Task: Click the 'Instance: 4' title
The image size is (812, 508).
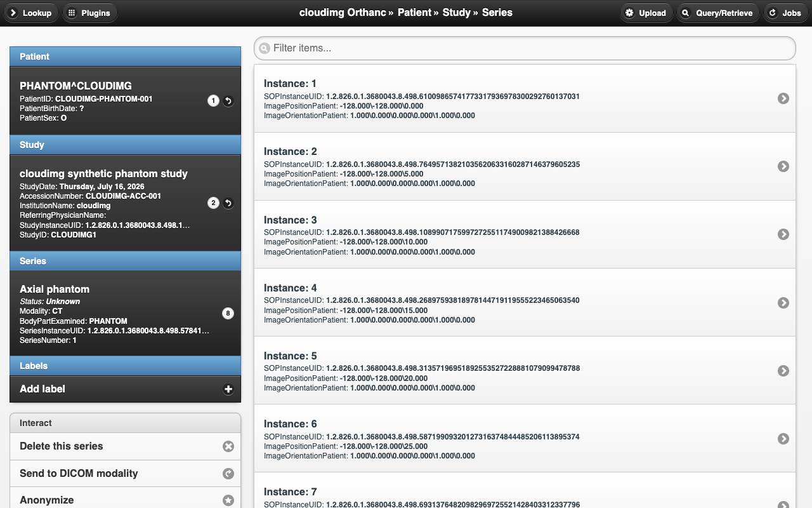Action: pyautogui.click(x=290, y=288)
